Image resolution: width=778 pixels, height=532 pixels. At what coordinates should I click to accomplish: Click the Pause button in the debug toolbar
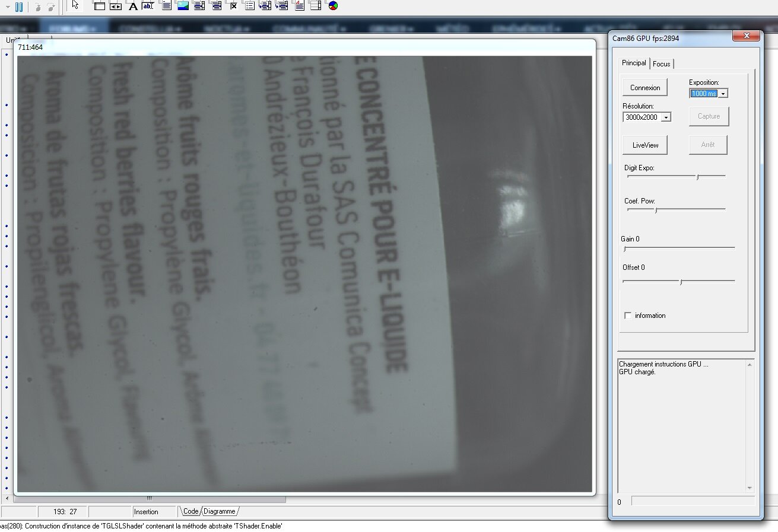point(18,7)
